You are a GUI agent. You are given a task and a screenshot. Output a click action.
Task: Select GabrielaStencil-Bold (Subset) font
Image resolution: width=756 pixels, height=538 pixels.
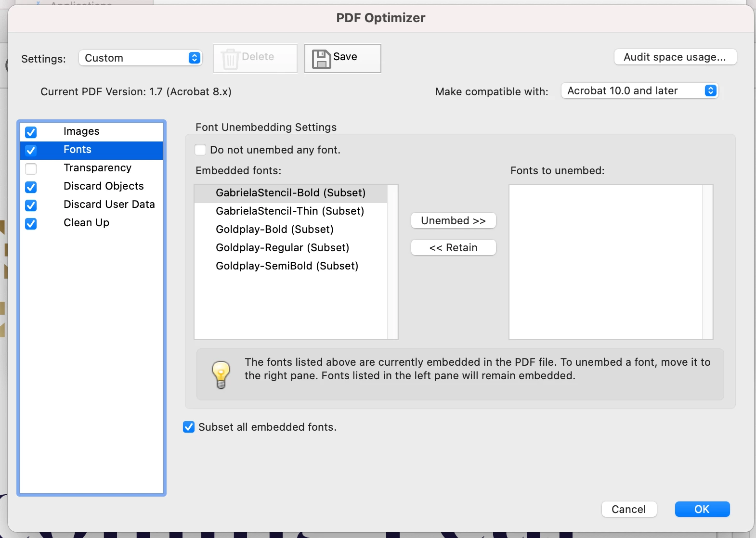tap(291, 193)
